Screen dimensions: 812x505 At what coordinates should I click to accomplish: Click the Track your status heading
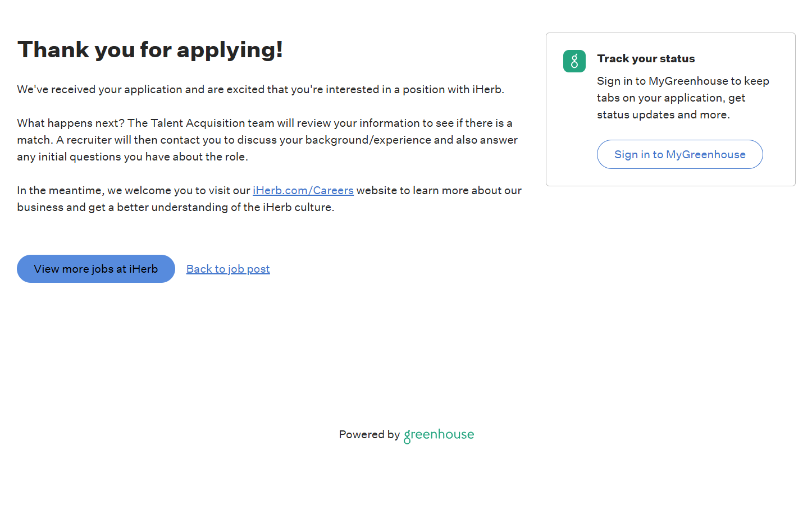click(646, 59)
